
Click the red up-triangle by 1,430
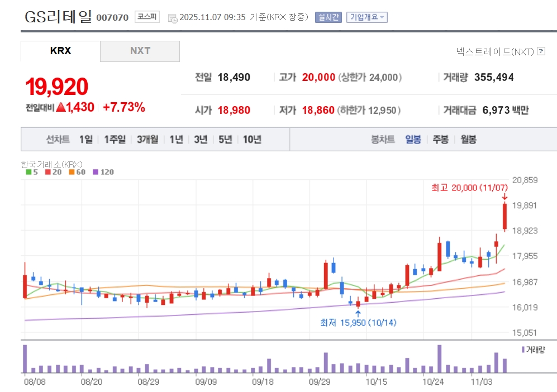tap(60, 108)
